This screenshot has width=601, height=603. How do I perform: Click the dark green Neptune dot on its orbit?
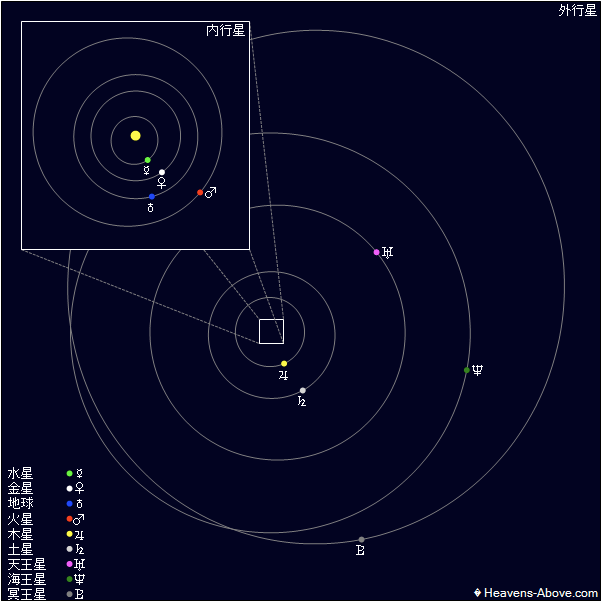467,370
